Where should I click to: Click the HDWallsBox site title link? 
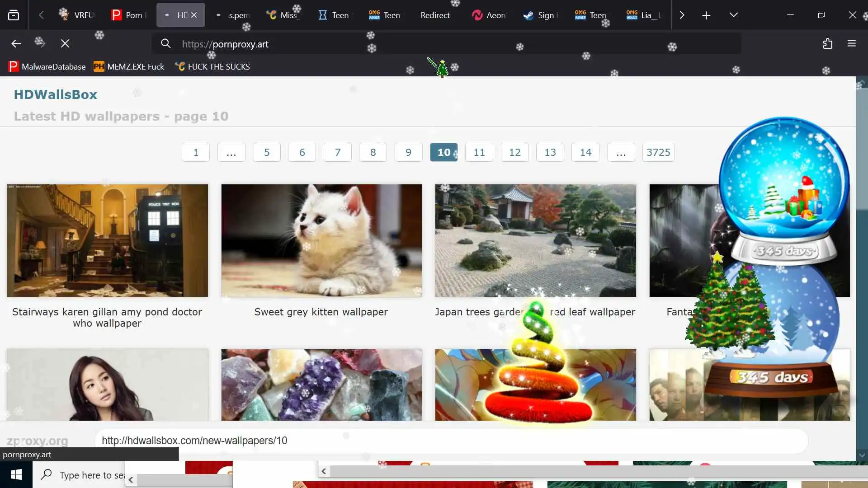tap(56, 94)
